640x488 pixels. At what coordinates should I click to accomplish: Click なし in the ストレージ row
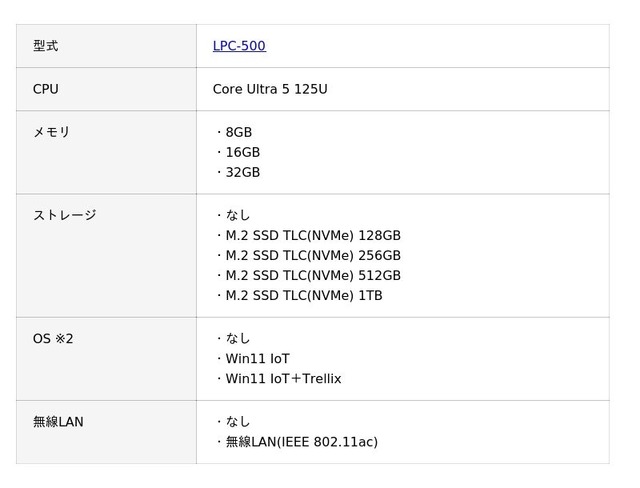(x=237, y=215)
